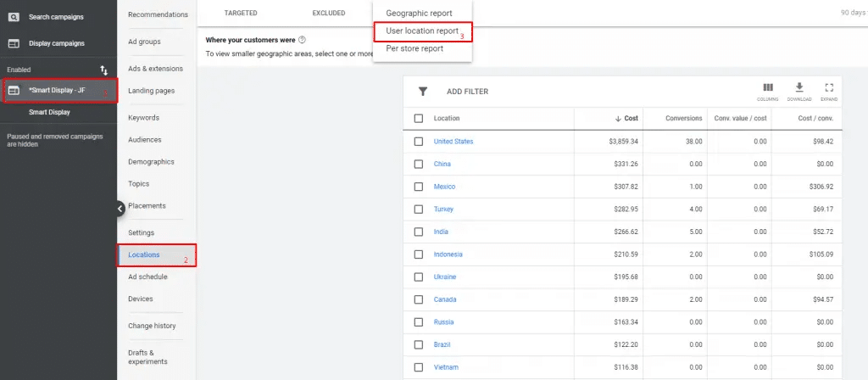Select User location report from dropdown
The image size is (868, 380).
coord(421,31)
